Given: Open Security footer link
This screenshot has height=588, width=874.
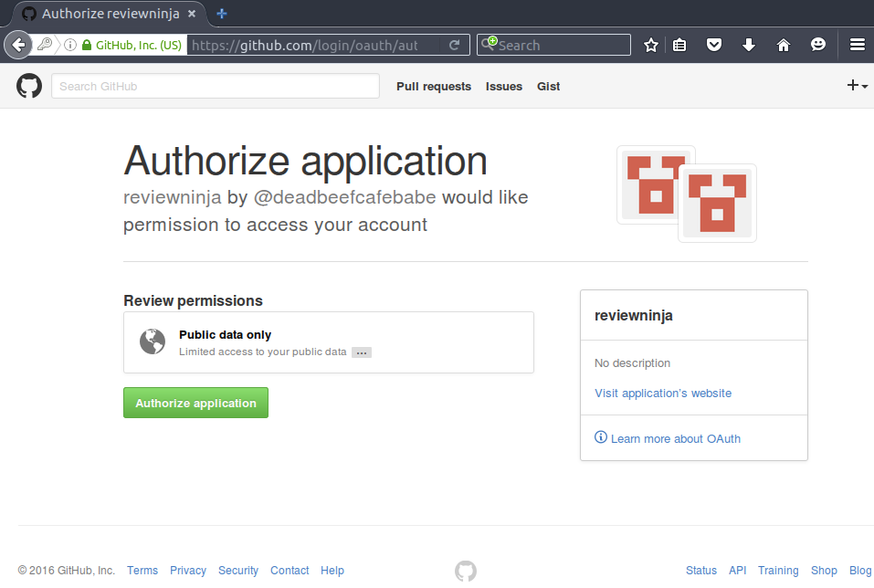Looking at the screenshot, I should point(238,570).
